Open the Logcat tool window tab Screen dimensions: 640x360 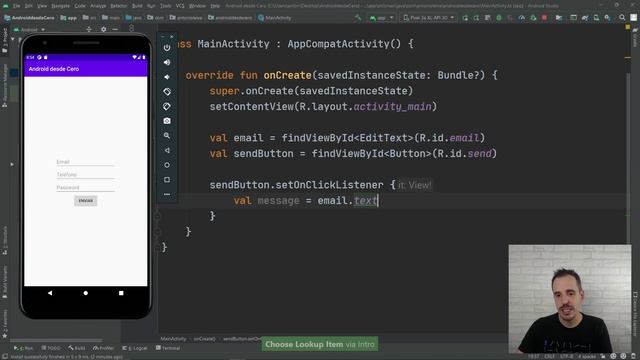[135, 348]
